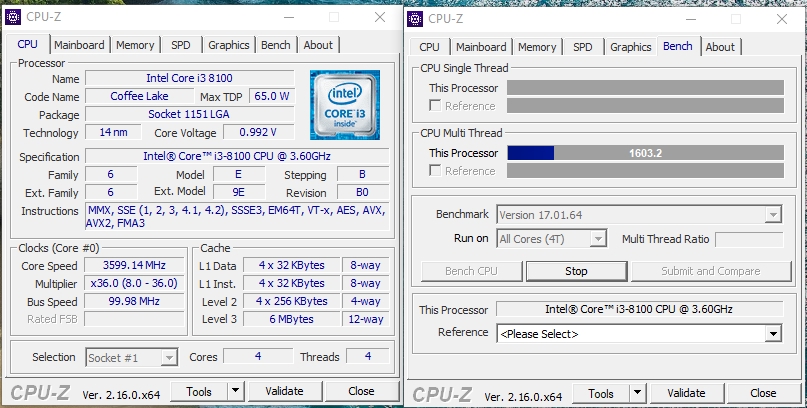Open the Run on All Cores dropdown

click(x=598, y=239)
